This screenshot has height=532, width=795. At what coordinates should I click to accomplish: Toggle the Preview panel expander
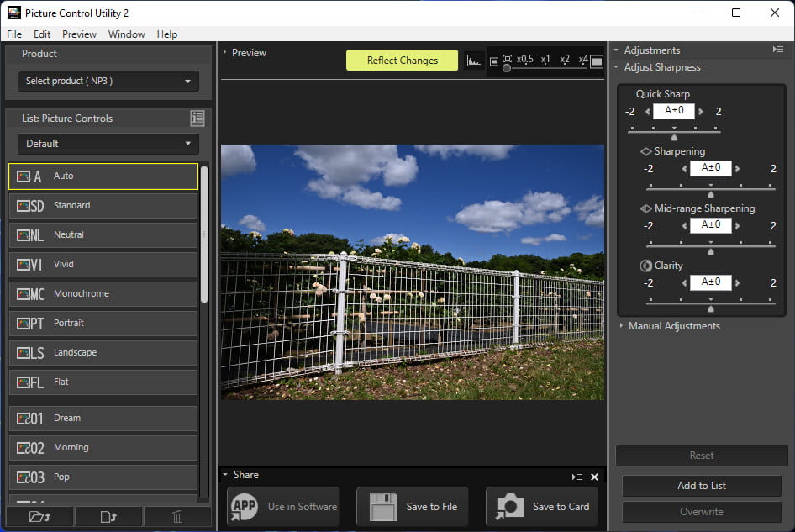pos(224,52)
